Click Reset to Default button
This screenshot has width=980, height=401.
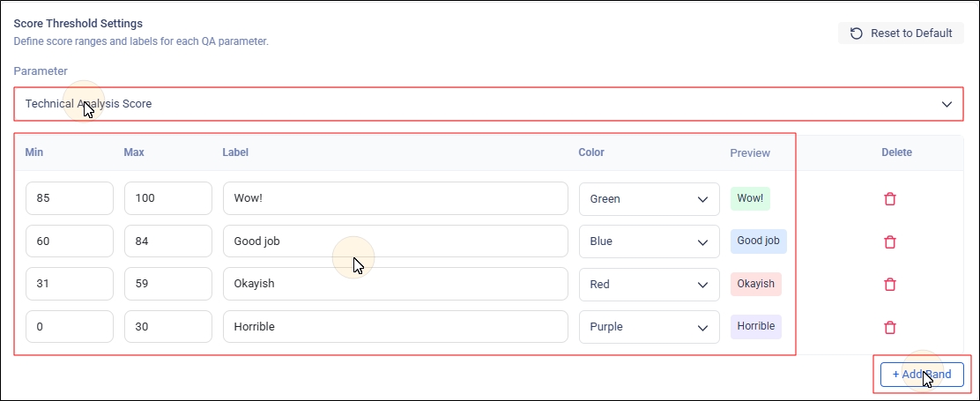pos(901,33)
